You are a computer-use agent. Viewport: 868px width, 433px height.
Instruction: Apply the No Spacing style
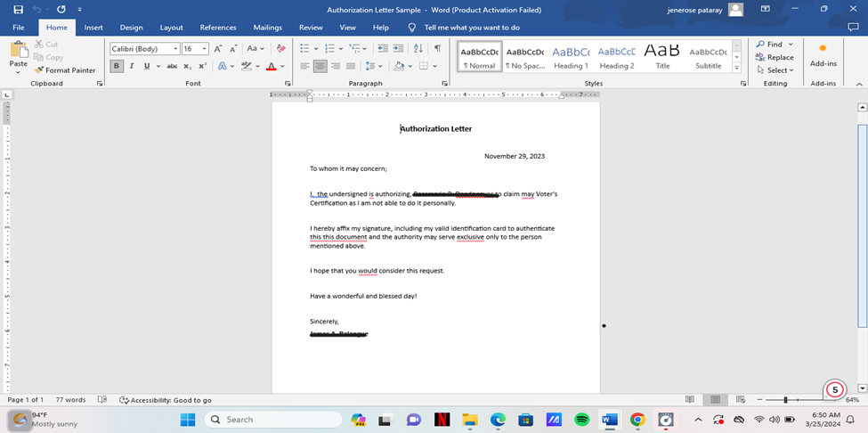[524, 56]
